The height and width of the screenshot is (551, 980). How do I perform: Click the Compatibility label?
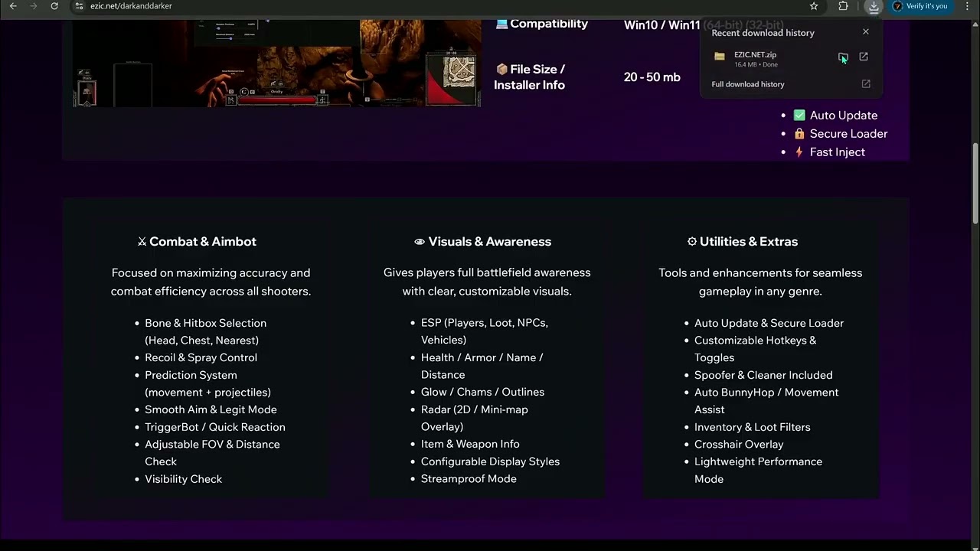tap(549, 24)
